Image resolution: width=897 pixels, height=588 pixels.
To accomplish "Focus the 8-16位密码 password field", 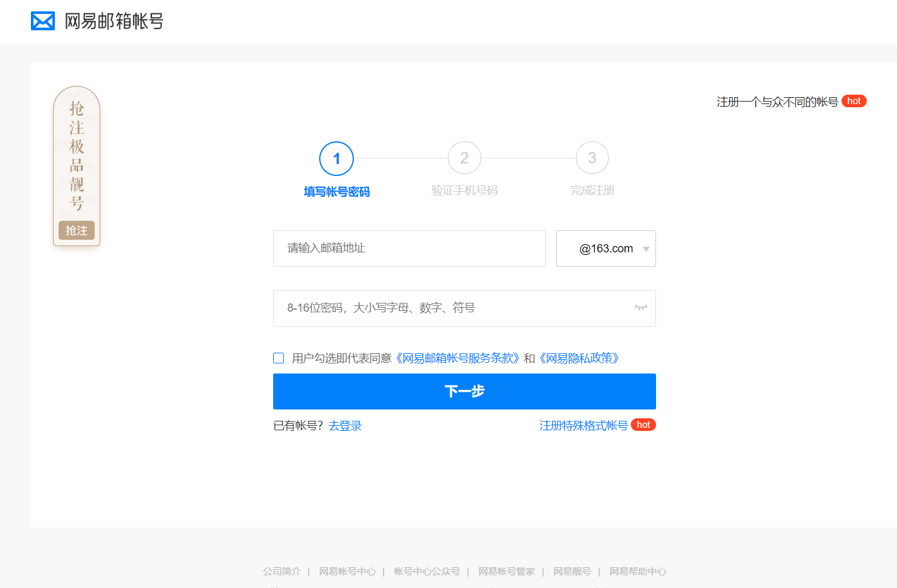I will click(464, 309).
